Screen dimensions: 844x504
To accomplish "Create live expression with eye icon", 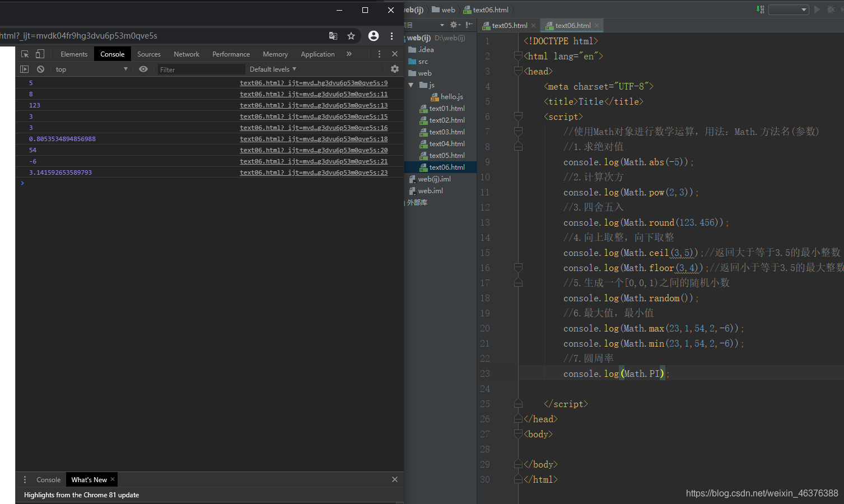I will 143,69.
